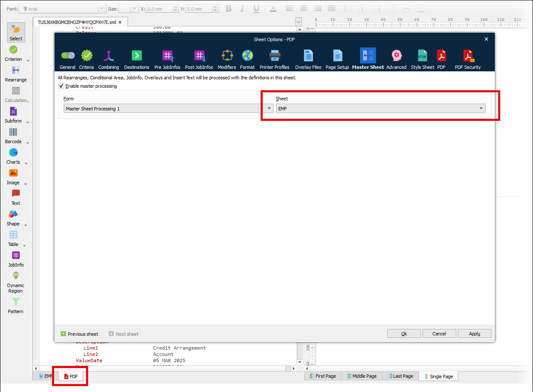
Task: Select the Master Sheet tab
Action: click(x=368, y=59)
